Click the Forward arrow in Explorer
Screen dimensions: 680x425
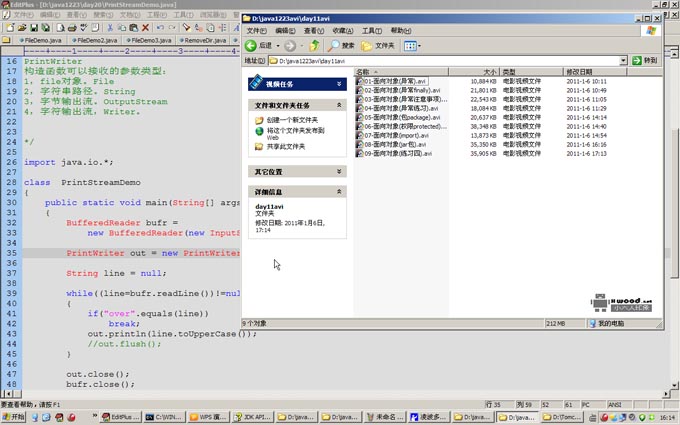click(x=290, y=46)
